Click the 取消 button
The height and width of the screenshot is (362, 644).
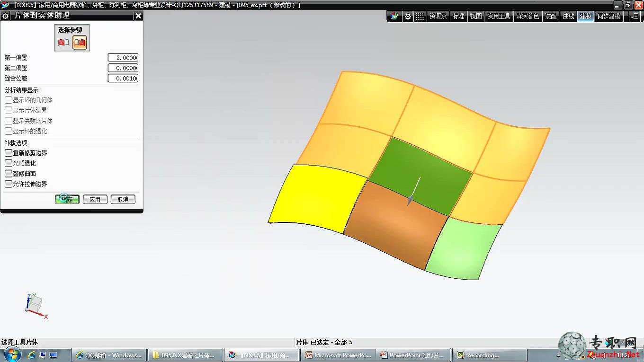123,199
